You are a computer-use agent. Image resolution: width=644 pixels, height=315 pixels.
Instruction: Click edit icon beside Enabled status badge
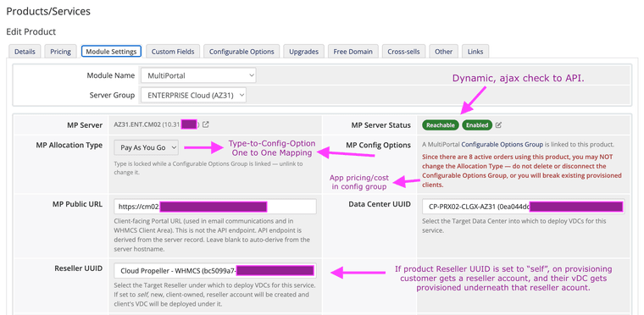(498, 124)
